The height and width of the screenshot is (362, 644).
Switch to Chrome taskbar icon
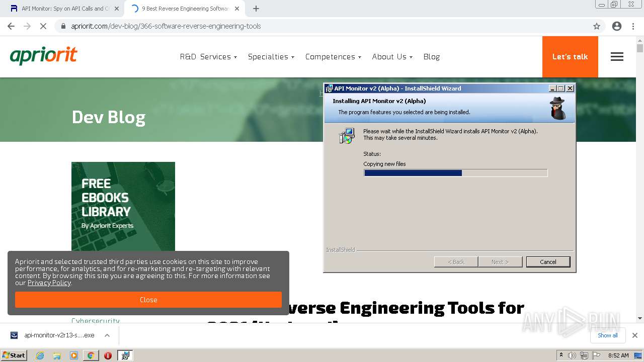coord(91,355)
